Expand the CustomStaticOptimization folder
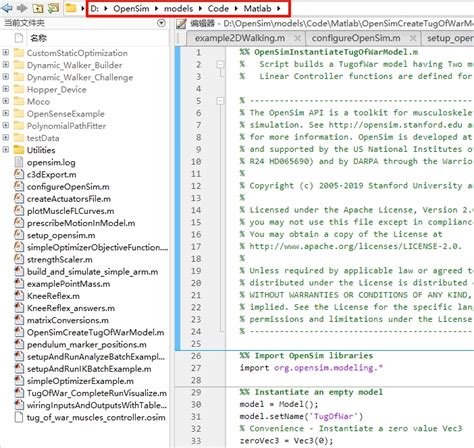Viewport: 474px width, 448px height. coord(6,53)
